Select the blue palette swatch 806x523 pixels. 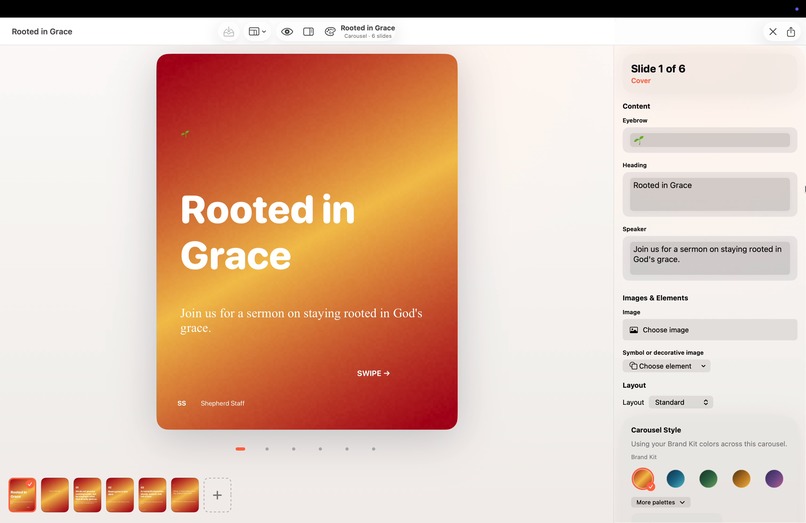pos(675,479)
